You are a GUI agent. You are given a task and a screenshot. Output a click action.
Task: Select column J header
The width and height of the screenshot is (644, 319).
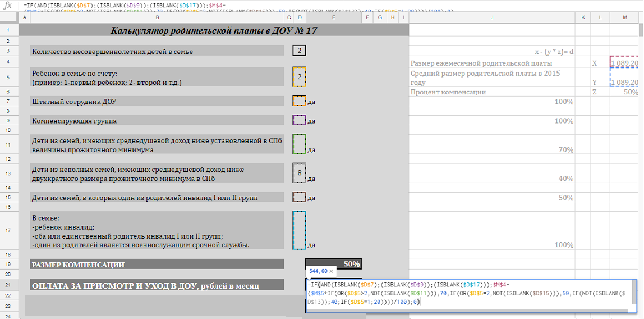492,17
